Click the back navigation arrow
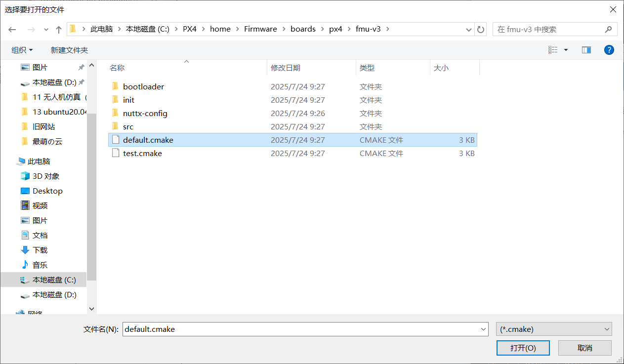Image resolution: width=624 pixels, height=364 pixels. (13, 29)
